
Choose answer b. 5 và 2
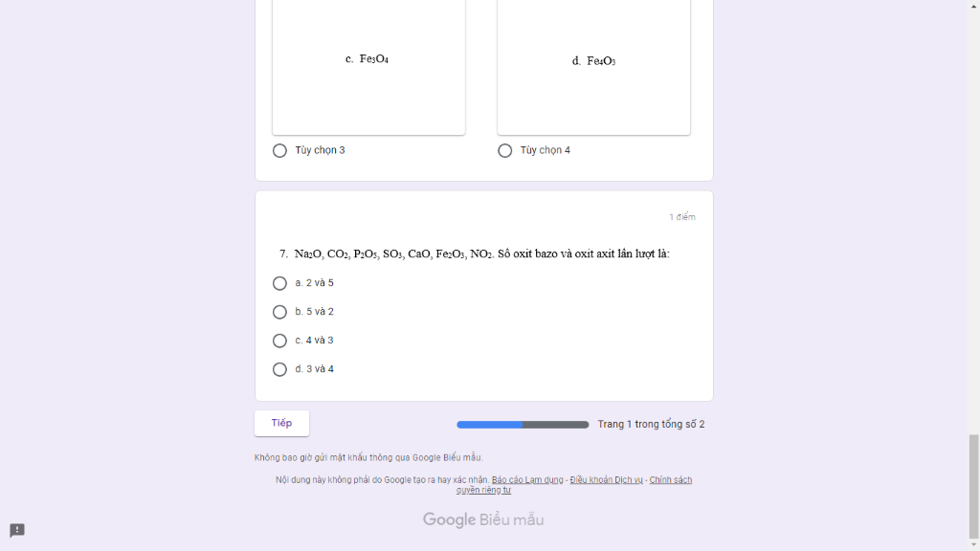(279, 312)
